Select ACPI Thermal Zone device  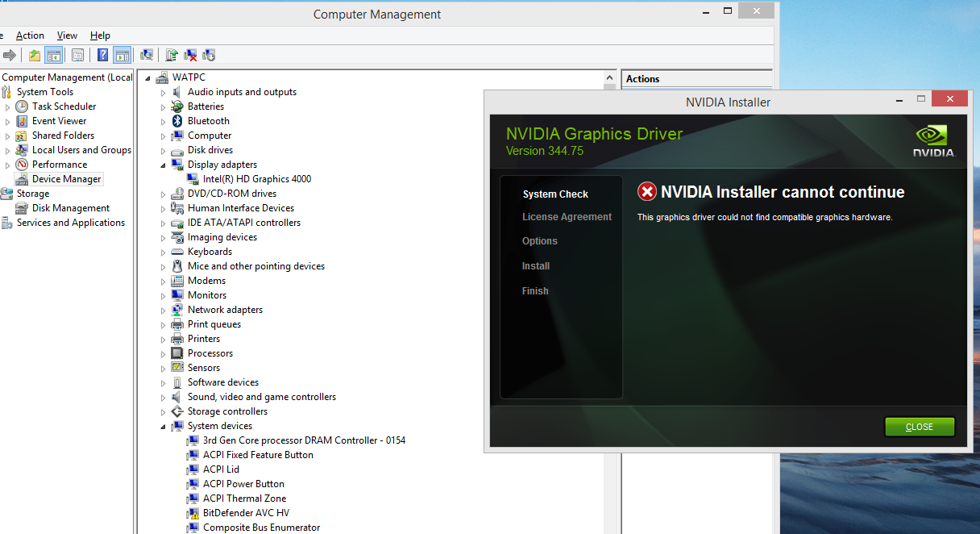[244, 499]
